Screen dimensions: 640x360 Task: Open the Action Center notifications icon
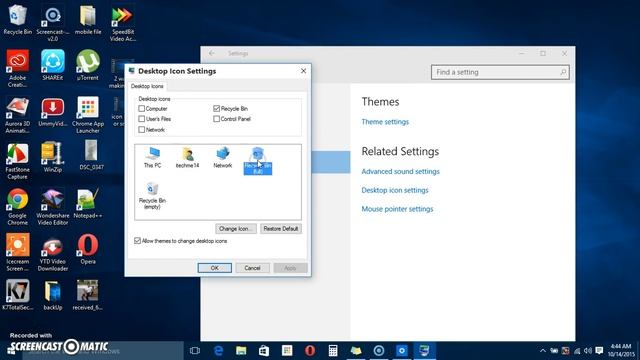[x=599, y=351]
